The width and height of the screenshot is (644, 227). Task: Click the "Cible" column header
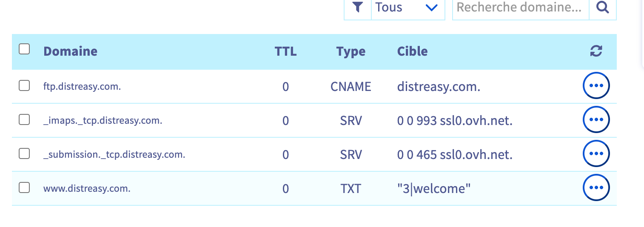click(x=412, y=51)
